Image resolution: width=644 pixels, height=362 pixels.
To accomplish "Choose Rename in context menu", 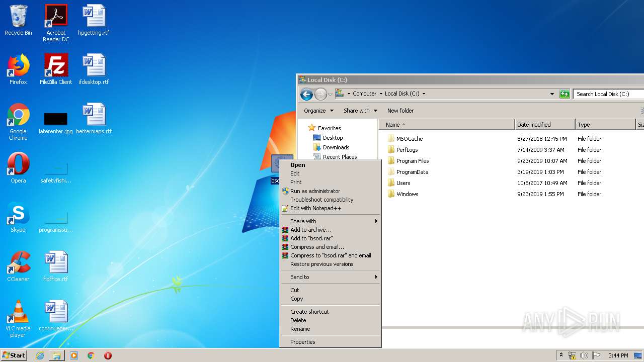I will (330, 329).
